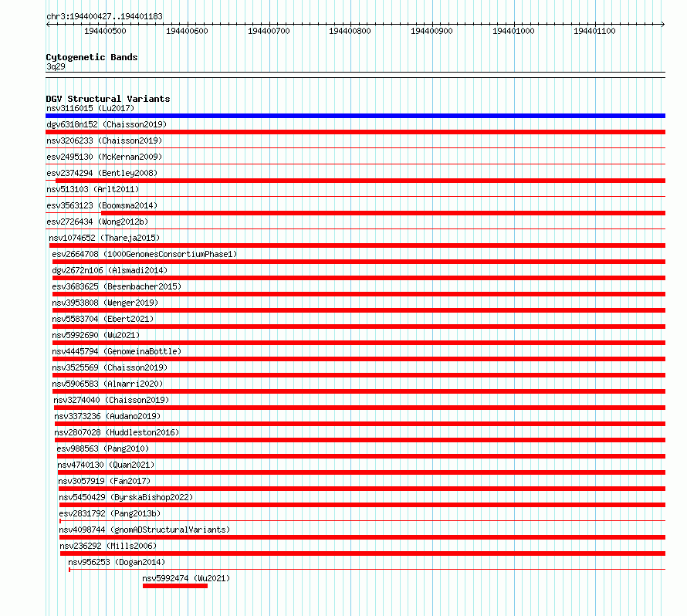
Task: Click nsv513103 (Arlt2011) label
Action: pyautogui.click(x=93, y=189)
